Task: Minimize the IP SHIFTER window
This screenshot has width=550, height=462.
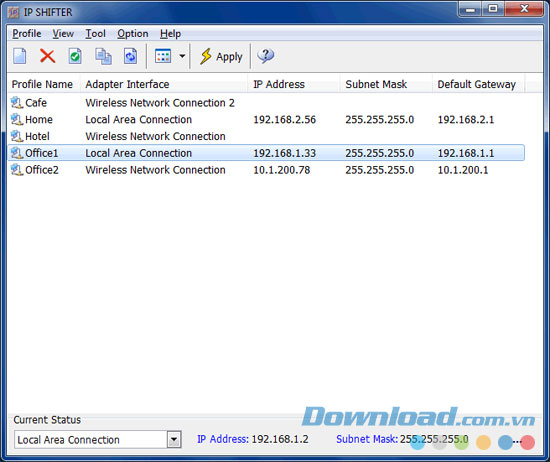Action: click(470, 9)
